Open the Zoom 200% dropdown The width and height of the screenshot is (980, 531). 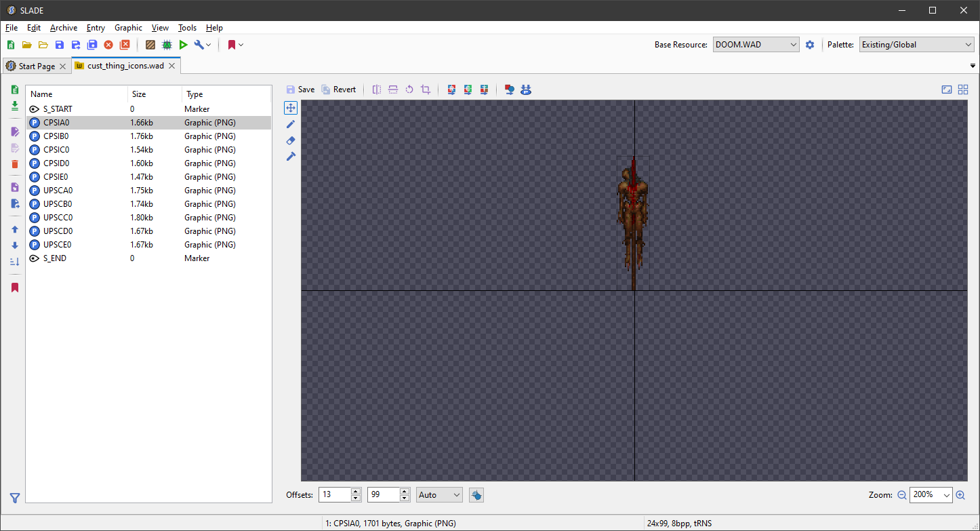(931, 495)
